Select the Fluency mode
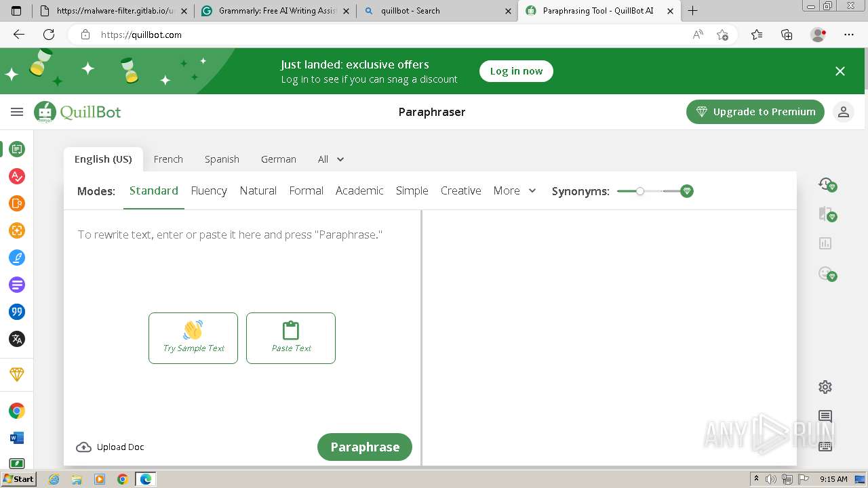 click(209, 191)
